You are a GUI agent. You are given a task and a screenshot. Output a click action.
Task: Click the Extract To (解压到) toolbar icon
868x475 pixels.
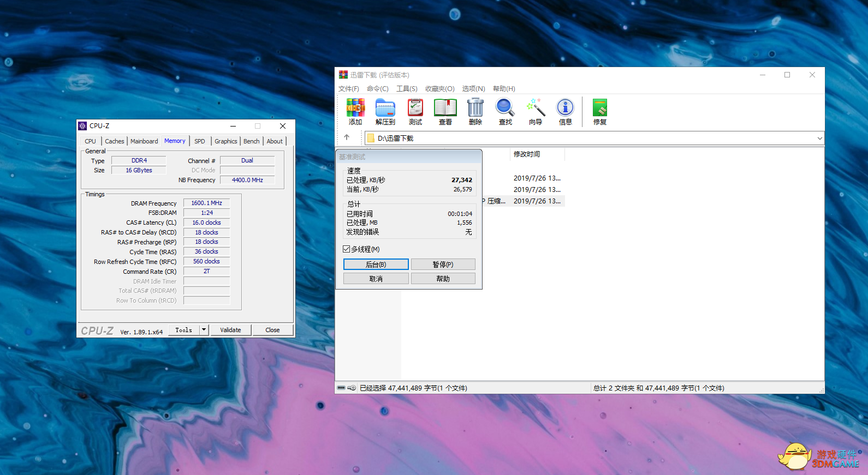[x=385, y=112]
